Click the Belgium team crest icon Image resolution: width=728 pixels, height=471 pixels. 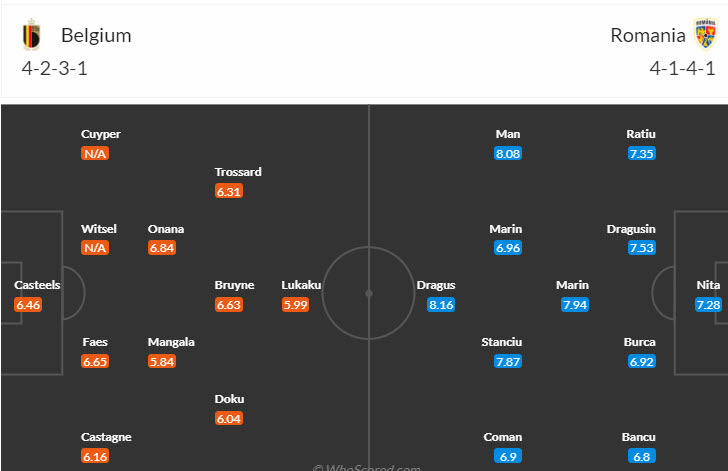coord(34,35)
